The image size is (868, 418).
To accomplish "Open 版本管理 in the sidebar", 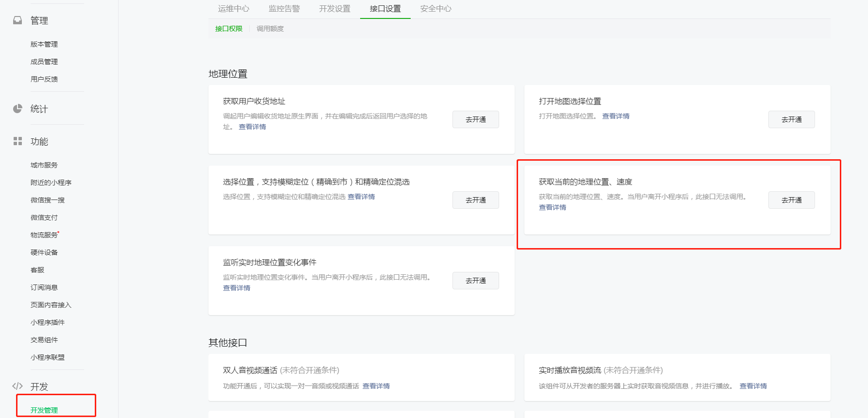I will coord(44,44).
